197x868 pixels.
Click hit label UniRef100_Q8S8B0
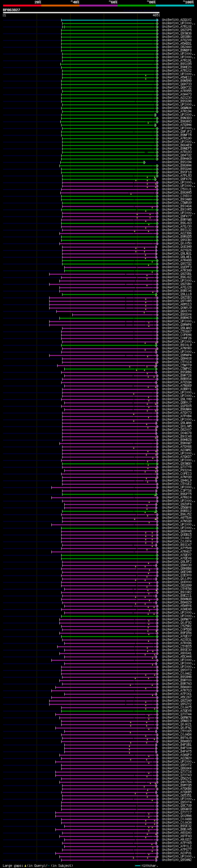click(x=177, y=37)
